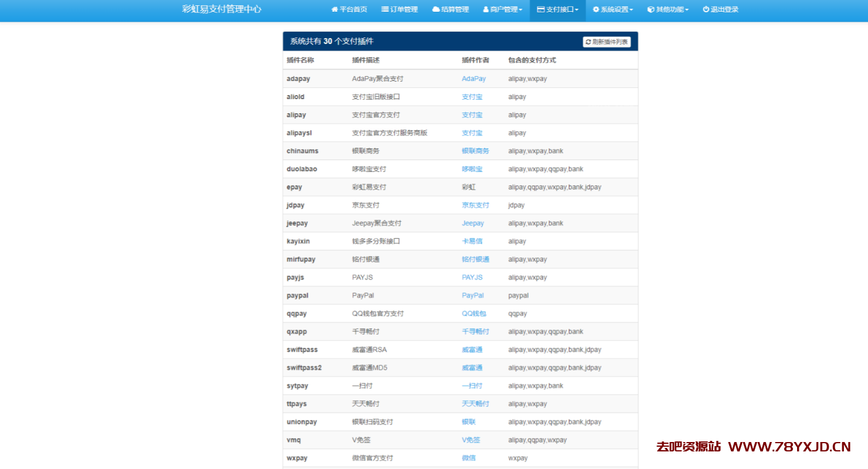This screenshot has width=868, height=469.
Task: Open the AdaPay author link
Action: click(474, 79)
